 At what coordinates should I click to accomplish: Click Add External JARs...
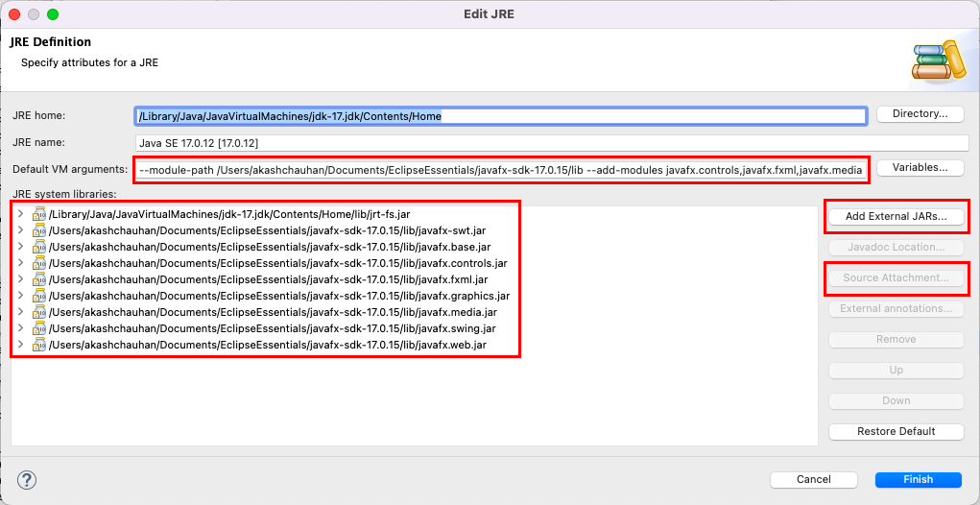(x=896, y=216)
